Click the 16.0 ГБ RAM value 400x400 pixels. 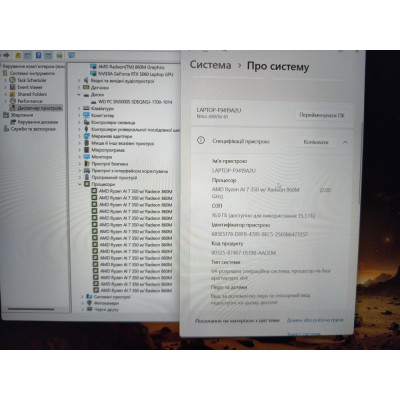click(264, 215)
